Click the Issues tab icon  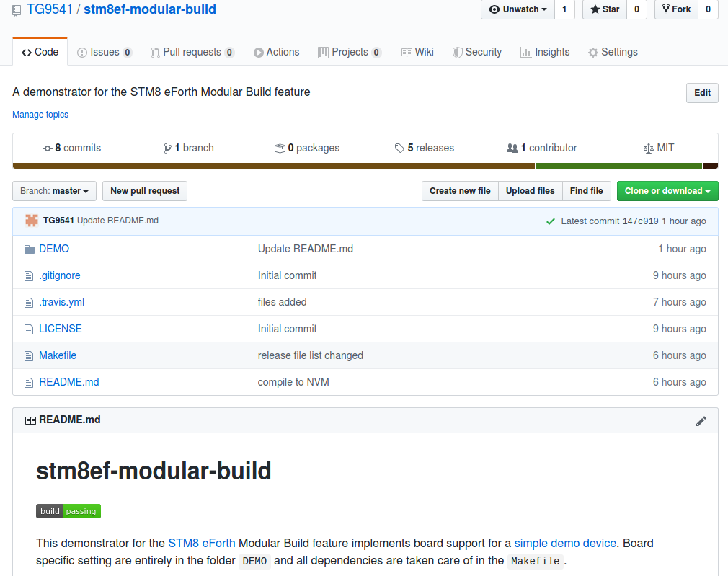click(x=82, y=53)
